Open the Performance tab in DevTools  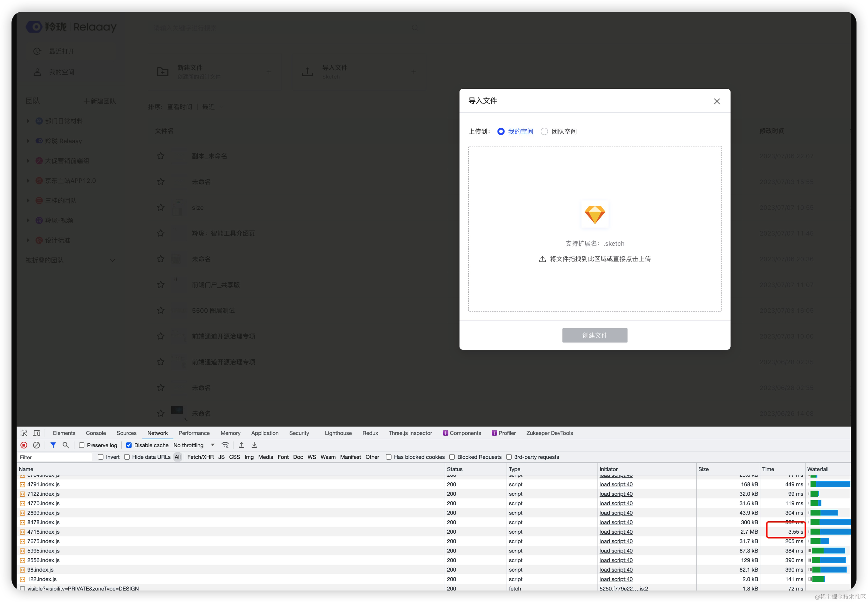click(194, 433)
